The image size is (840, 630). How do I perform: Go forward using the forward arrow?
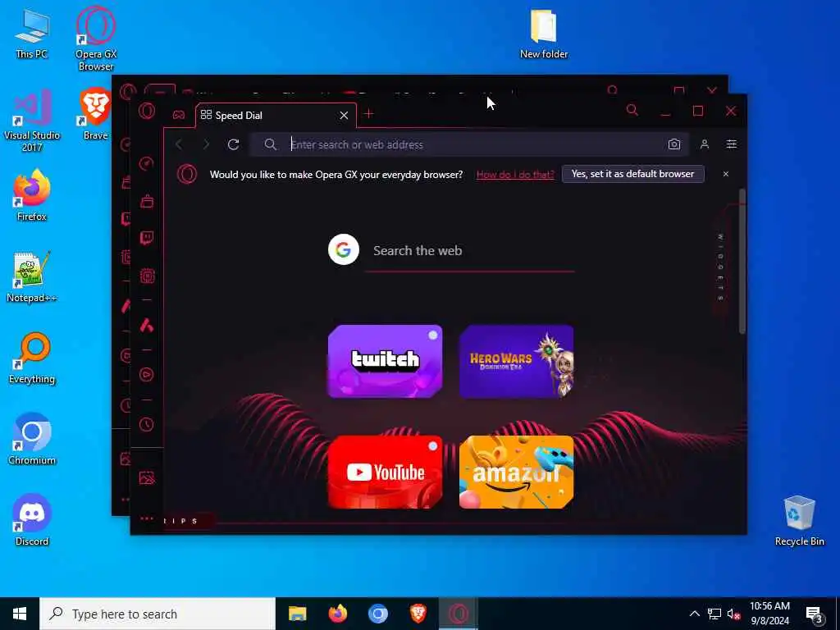pyautogui.click(x=206, y=144)
